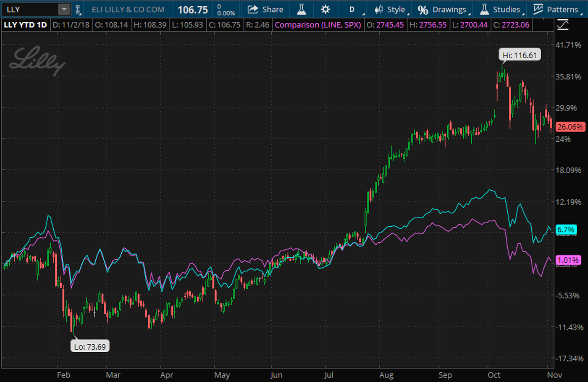588x382 pixels.
Task: Click the Oct label on time axis
Action: pyautogui.click(x=494, y=375)
